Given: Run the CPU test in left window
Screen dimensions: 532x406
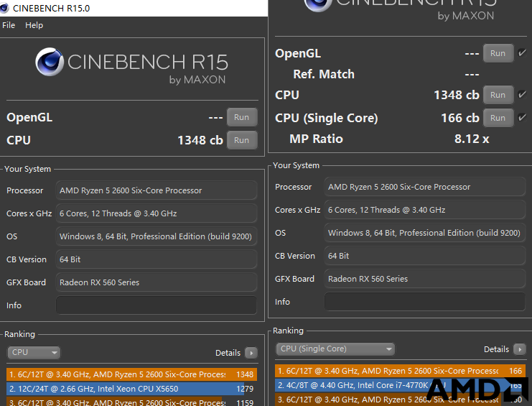Looking at the screenshot, I should pos(241,140).
